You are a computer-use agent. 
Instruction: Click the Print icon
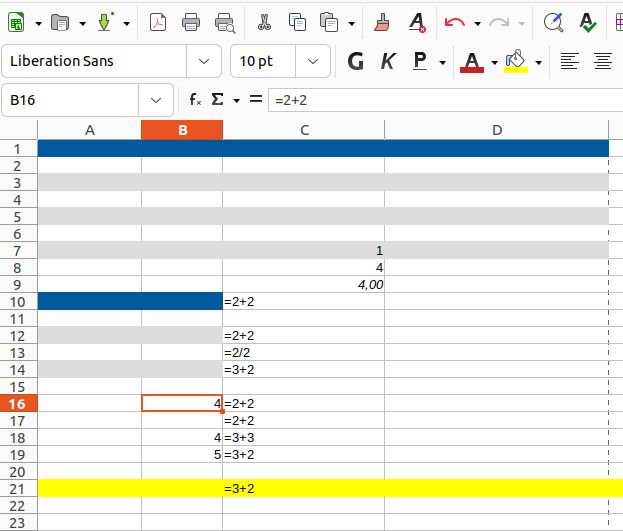point(191,22)
